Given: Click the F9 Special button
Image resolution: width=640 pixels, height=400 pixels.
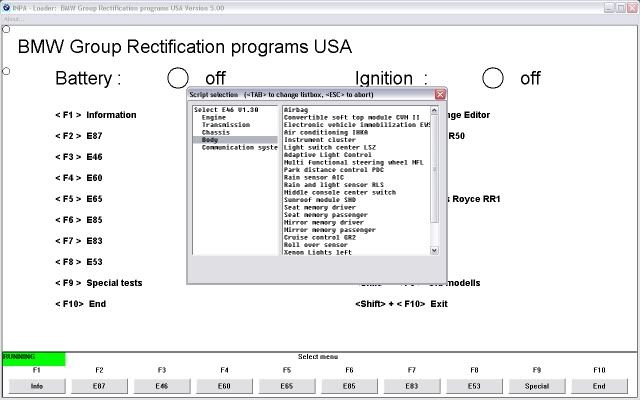Looking at the screenshot, I should pyautogui.click(x=537, y=386).
